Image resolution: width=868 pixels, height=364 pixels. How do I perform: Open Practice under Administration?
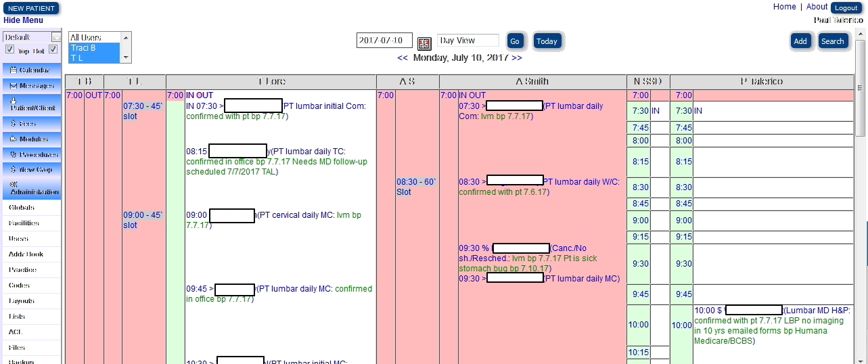coord(22,270)
